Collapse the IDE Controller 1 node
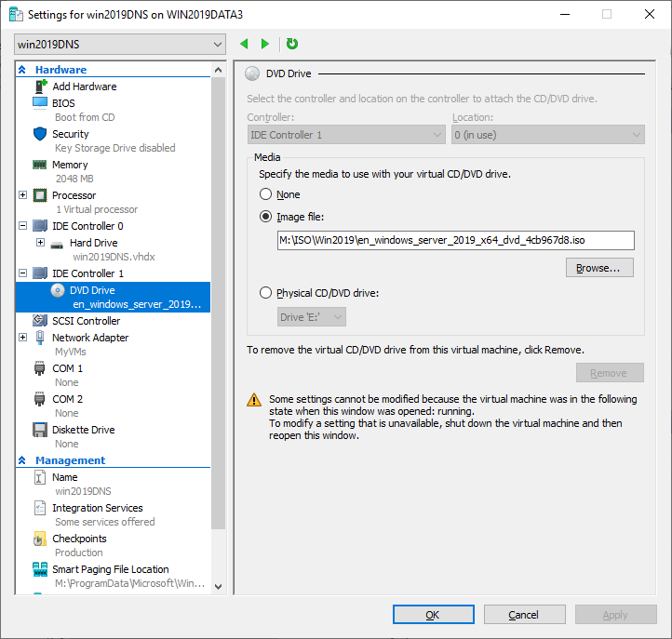The image size is (672, 639). click(23, 273)
